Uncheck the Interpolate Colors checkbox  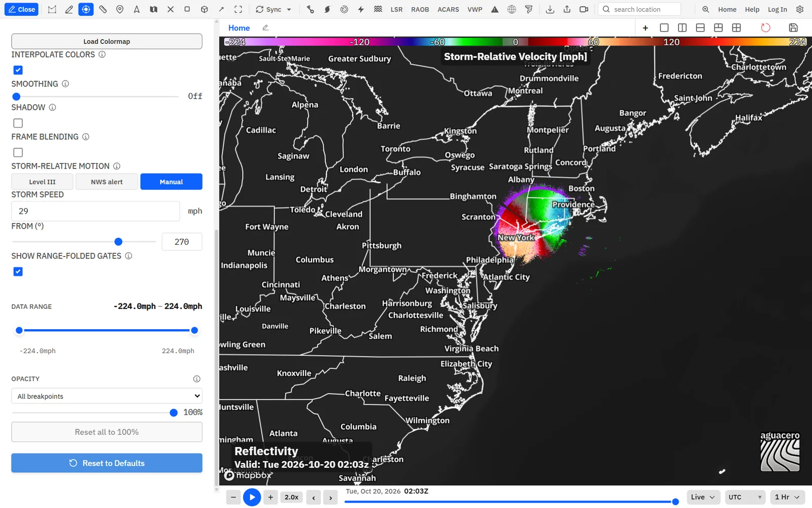[x=18, y=70]
